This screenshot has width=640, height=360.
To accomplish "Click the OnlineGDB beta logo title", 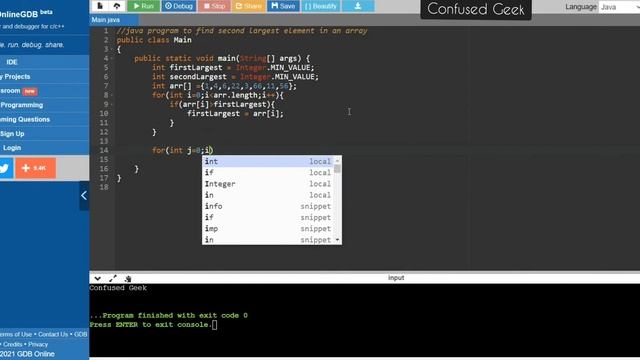I will click(26, 14).
